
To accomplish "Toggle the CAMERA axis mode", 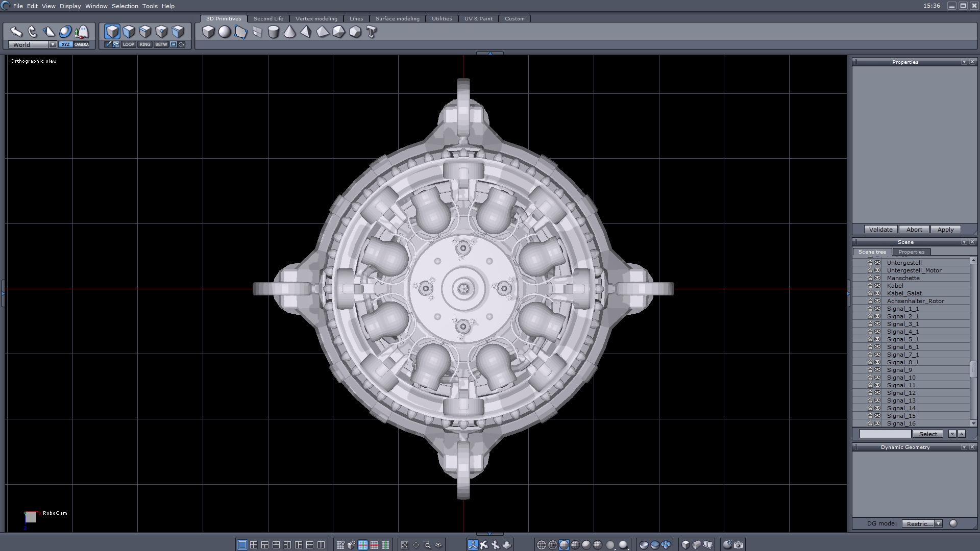I will coord(82,44).
